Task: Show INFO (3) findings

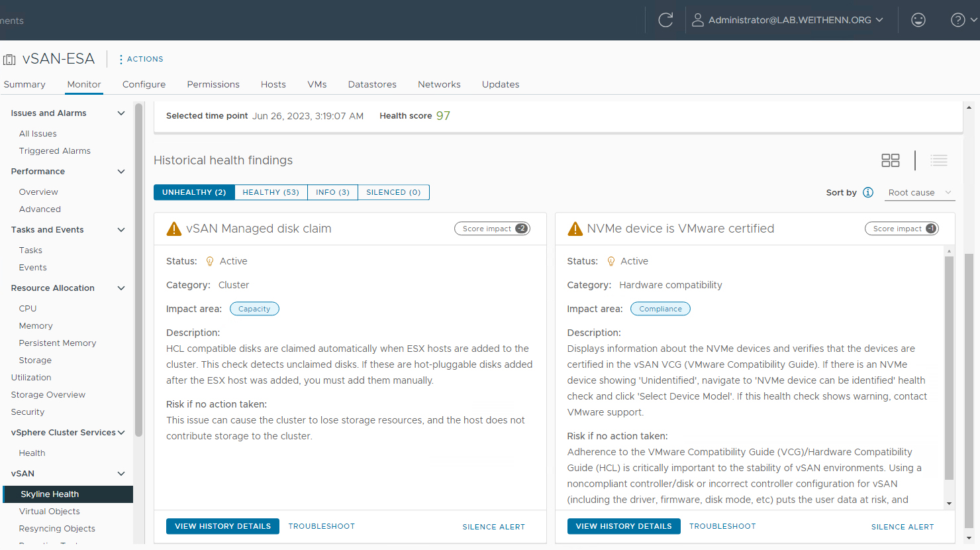Action: (332, 192)
